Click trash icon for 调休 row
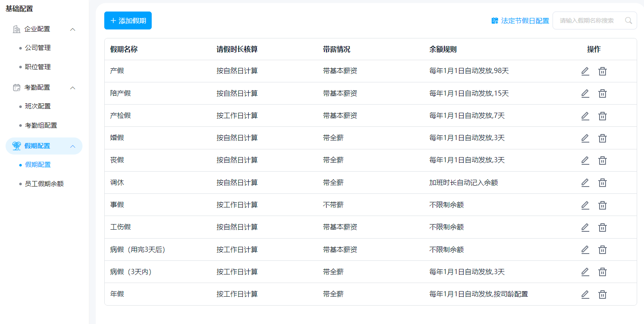644x324 pixels. (602, 183)
